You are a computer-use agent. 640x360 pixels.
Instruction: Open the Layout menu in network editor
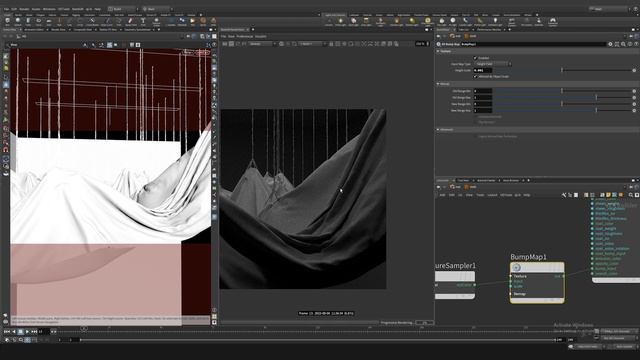492,195
